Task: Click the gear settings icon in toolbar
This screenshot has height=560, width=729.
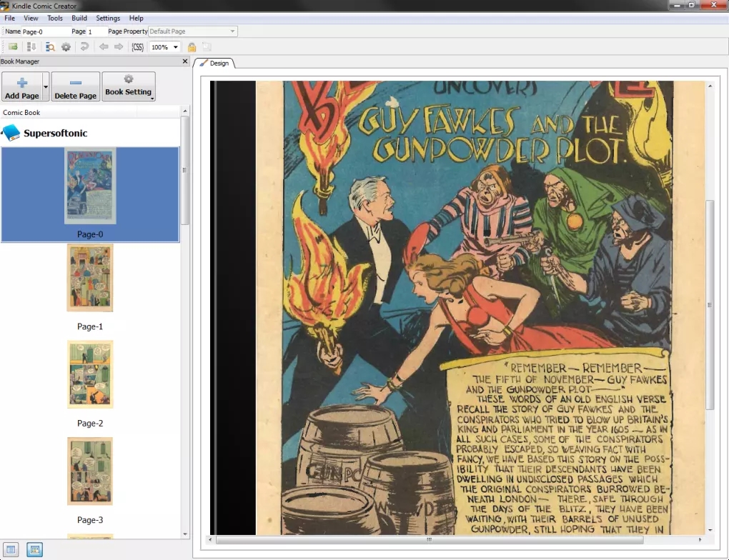Action: click(66, 47)
